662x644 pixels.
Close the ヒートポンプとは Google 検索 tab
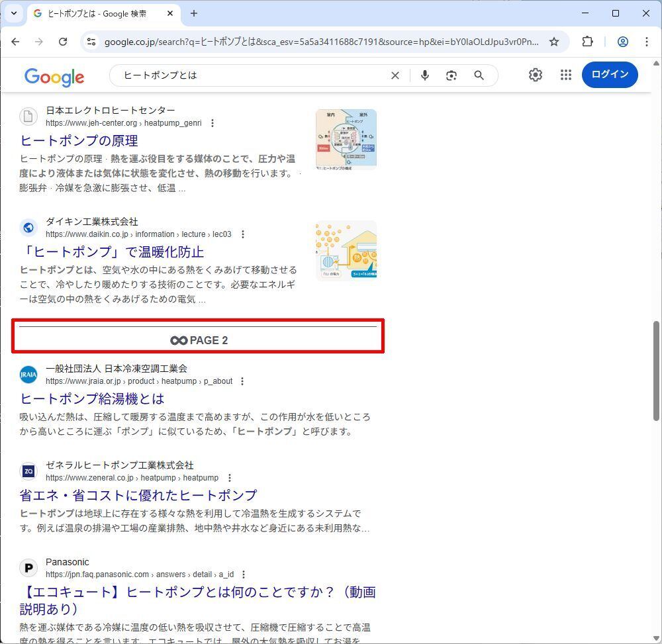click(x=170, y=13)
